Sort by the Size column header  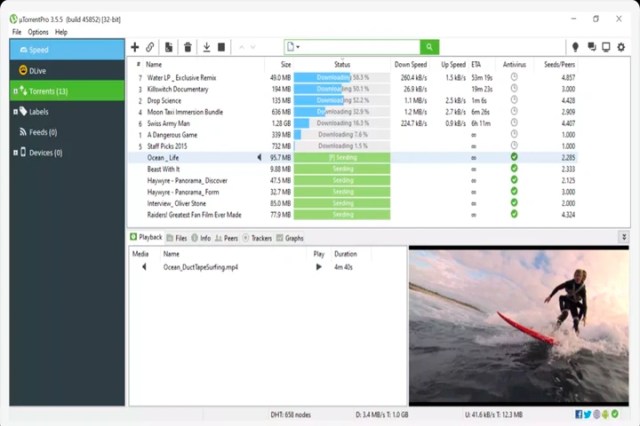tap(286, 64)
